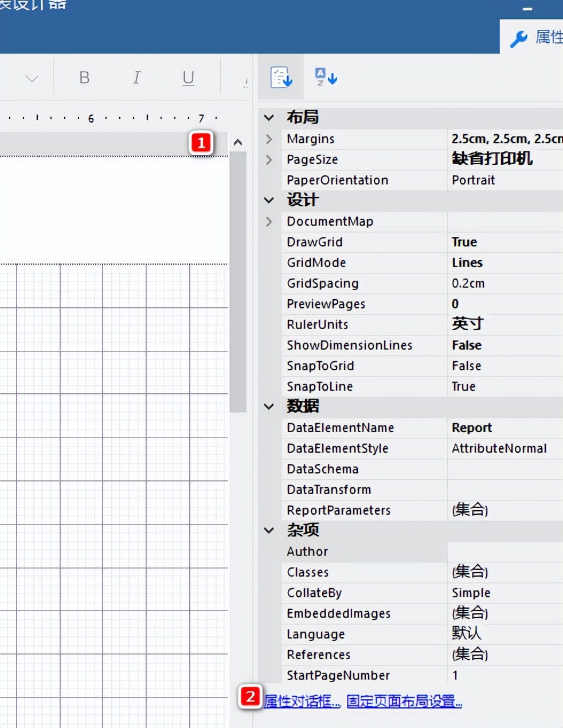Screen dimensions: 563x728
Task: Click the empty Author value field
Action: (505, 551)
